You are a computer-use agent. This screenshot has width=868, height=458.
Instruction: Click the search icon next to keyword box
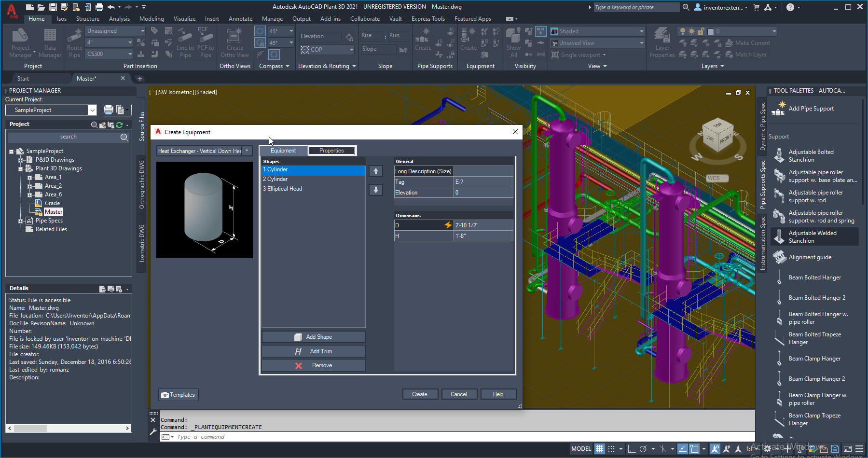coord(686,7)
